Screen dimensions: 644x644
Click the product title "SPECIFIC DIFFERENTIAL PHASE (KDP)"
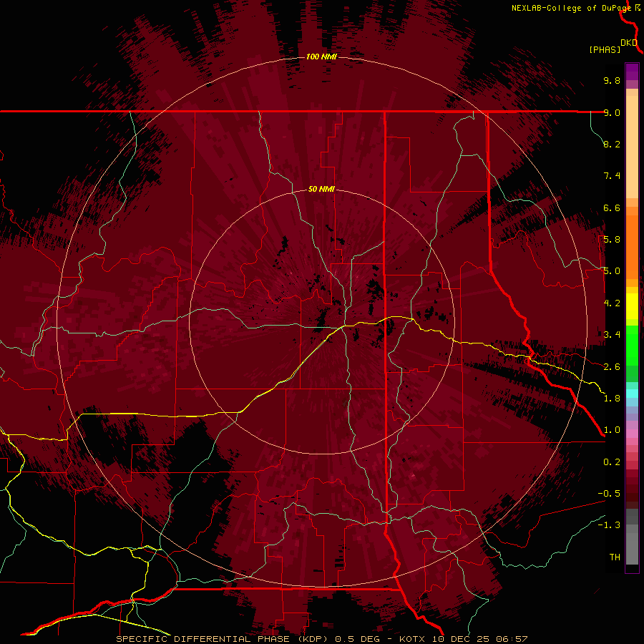pos(220,639)
